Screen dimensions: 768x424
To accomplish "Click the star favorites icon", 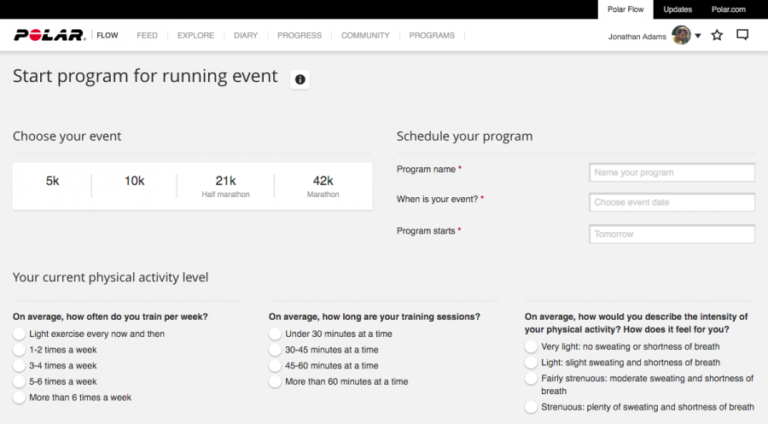I will (717, 36).
